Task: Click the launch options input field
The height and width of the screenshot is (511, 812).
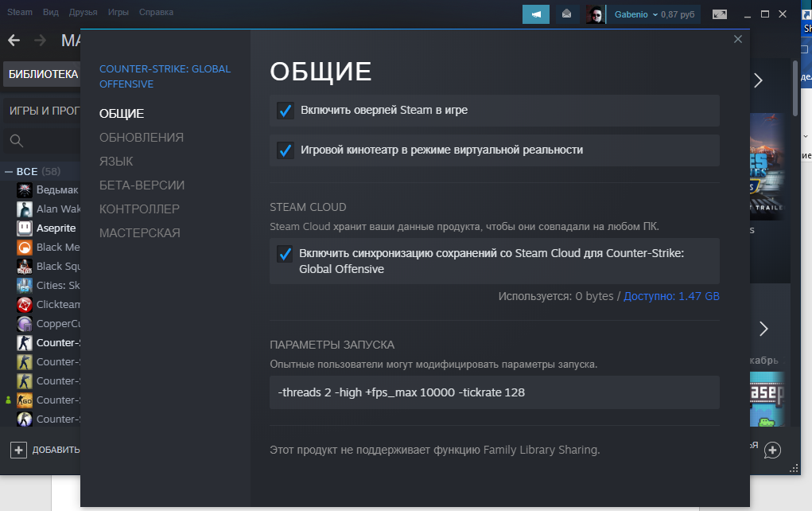Action: (x=495, y=392)
